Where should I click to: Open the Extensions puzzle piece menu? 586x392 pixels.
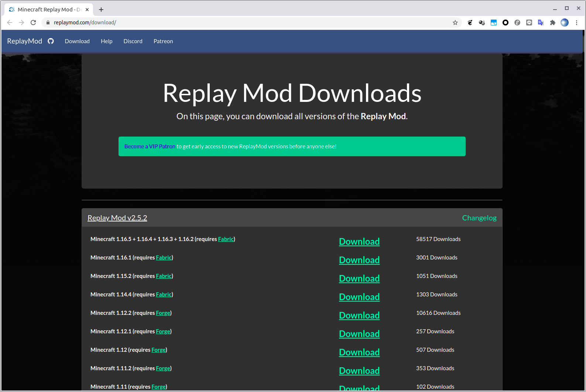point(553,23)
